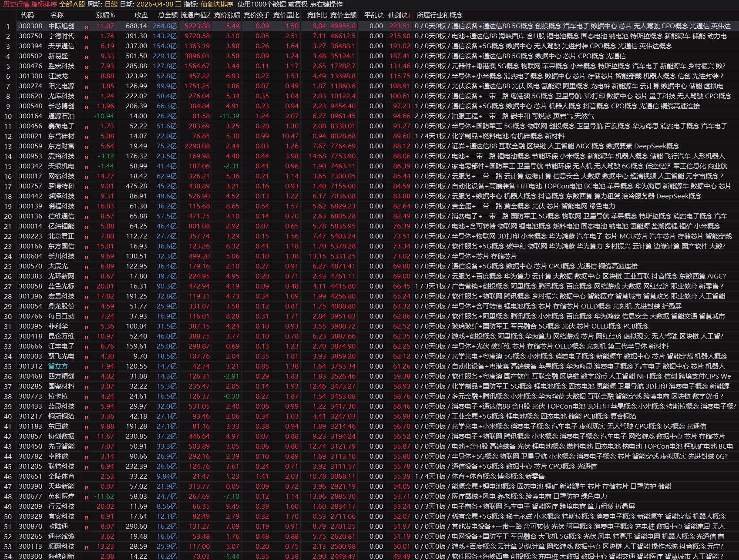Image resolution: width=739 pixels, height=560 pixels.
Task: Sort the table by 涨幅% column
Action: click(105, 15)
